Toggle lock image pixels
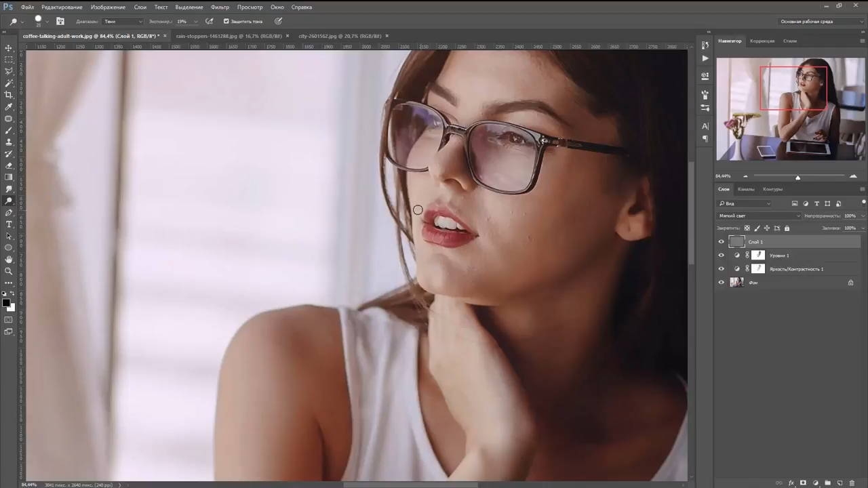The image size is (868, 488). coord(757,228)
